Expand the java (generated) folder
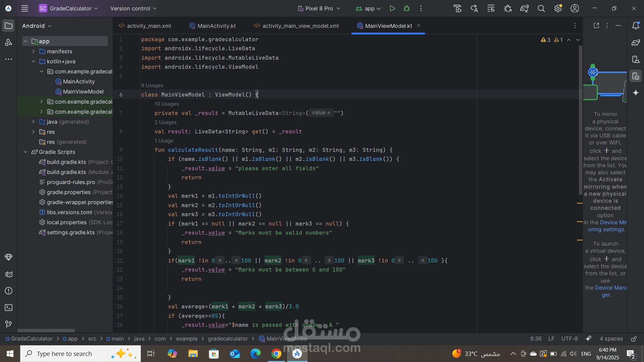644x362 pixels. 34,122
